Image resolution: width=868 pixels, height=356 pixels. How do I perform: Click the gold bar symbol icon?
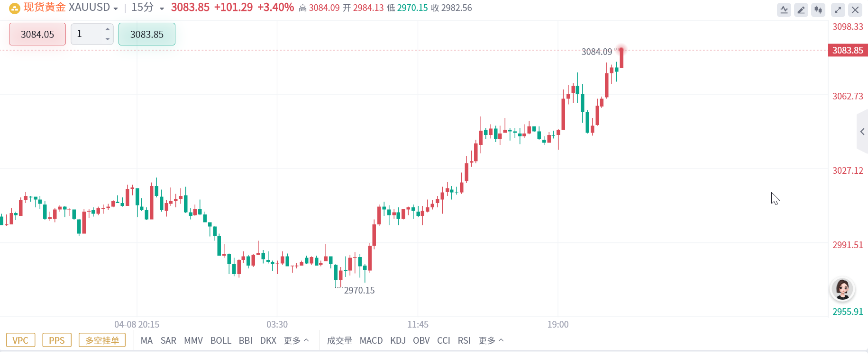point(15,8)
